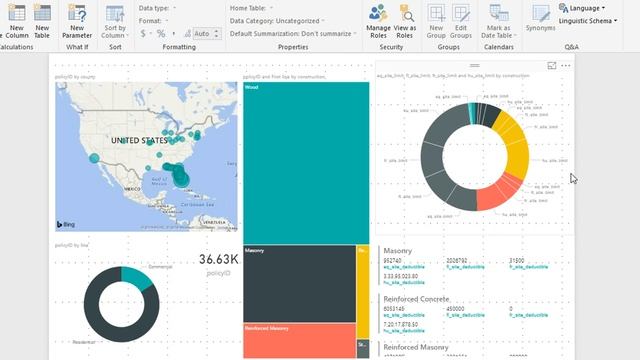This screenshot has width=640, height=360.
Task: Click the Masonry card heading
Action: pos(398,251)
